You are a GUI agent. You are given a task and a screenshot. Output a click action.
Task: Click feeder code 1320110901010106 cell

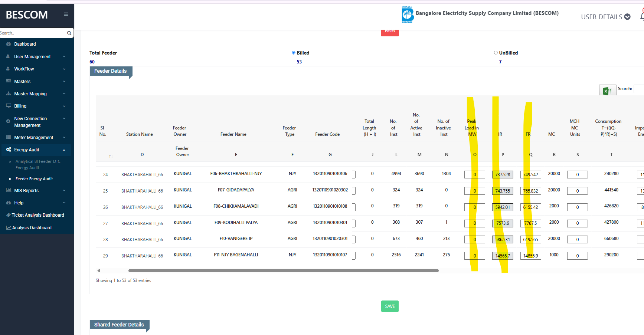tap(330, 173)
